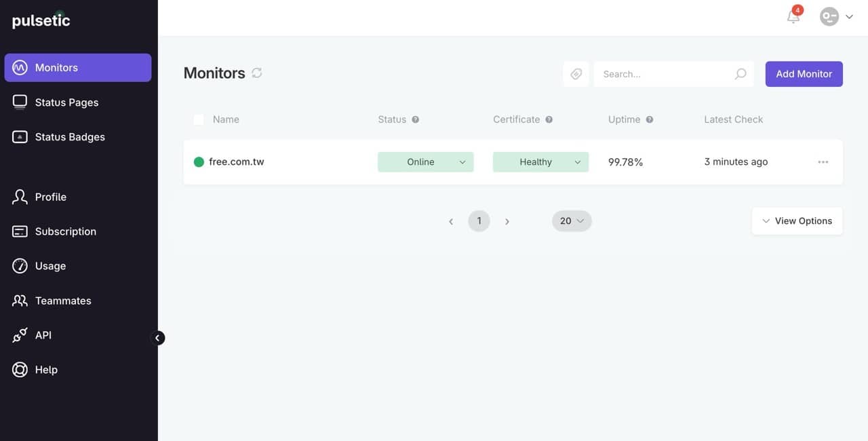Expand the Online status dropdown
868x441 pixels.
[x=425, y=162]
